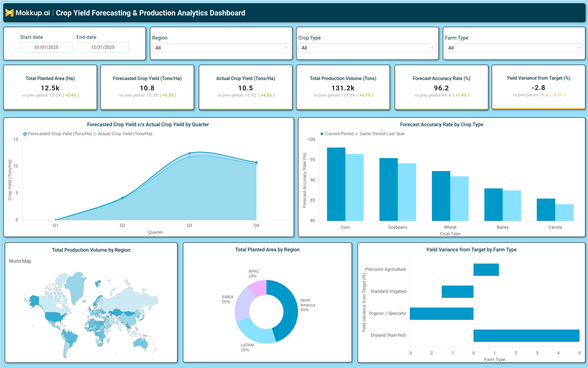588x368 pixels.
Task: Click the LATAM 25% label
Action: click(247, 347)
